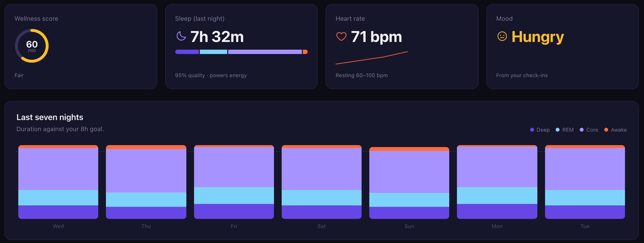Click the 'Heart rate' card title
Screen dimensions: 644x243
(x=350, y=19)
